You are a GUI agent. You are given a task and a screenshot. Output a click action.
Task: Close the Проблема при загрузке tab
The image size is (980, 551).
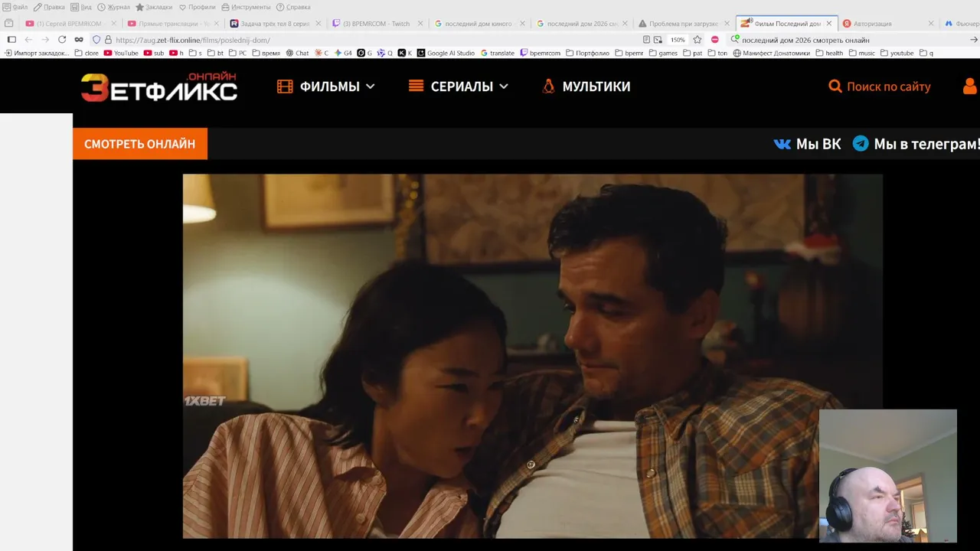[x=727, y=24]
